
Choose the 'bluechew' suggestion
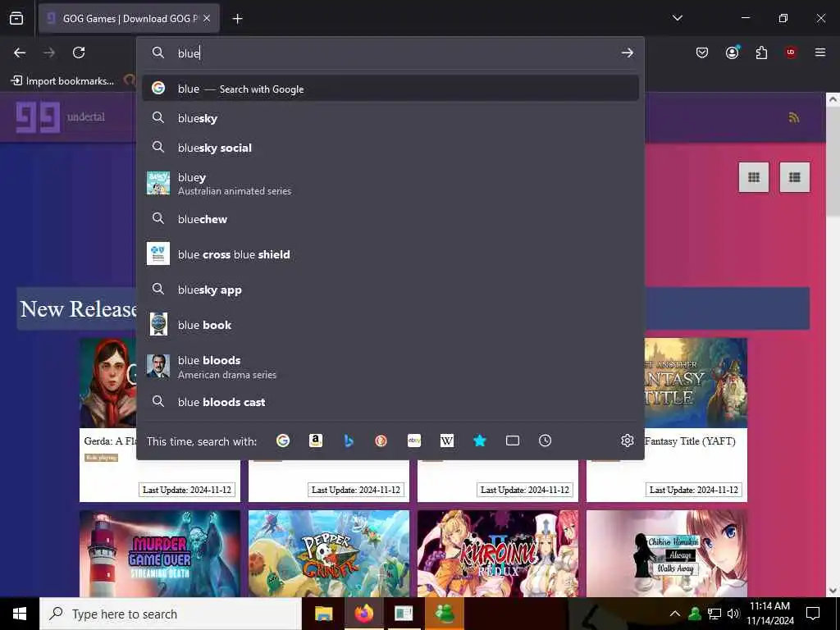coord(390,218)
